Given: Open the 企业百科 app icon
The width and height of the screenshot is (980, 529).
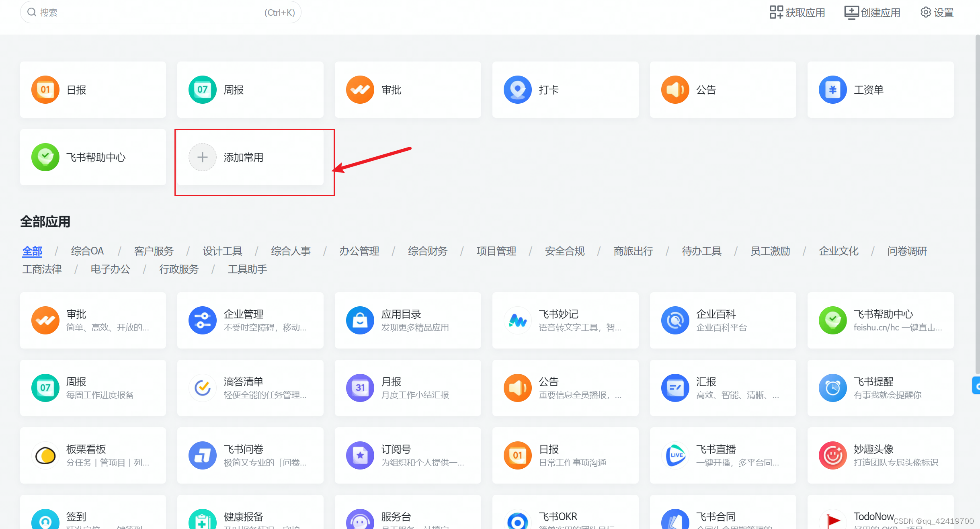Looking at the screenshot, I should [675, 320].
